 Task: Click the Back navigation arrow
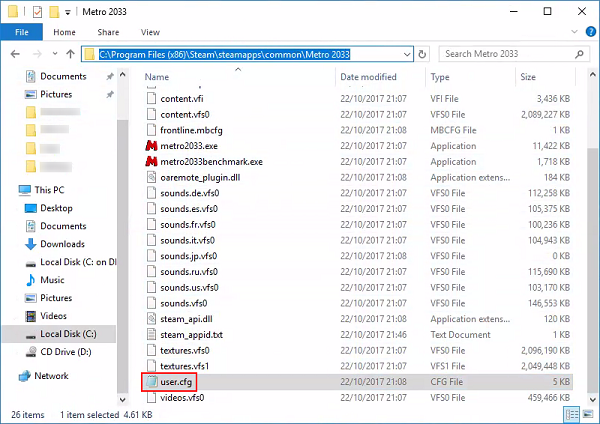(x=13, y=53)
